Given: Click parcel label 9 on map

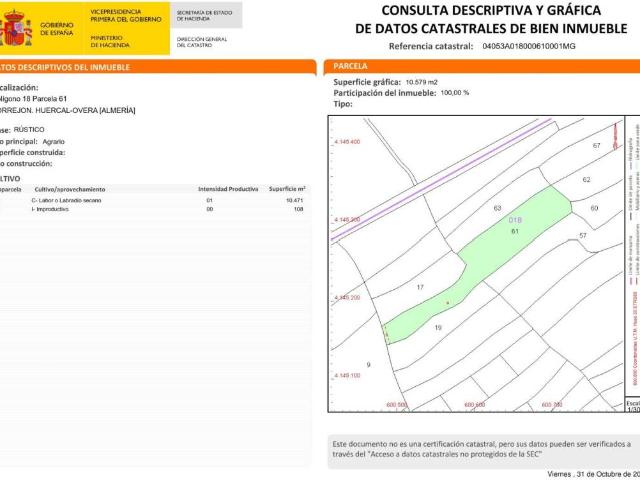Looking at the screenshot, I should pos(368,365).
